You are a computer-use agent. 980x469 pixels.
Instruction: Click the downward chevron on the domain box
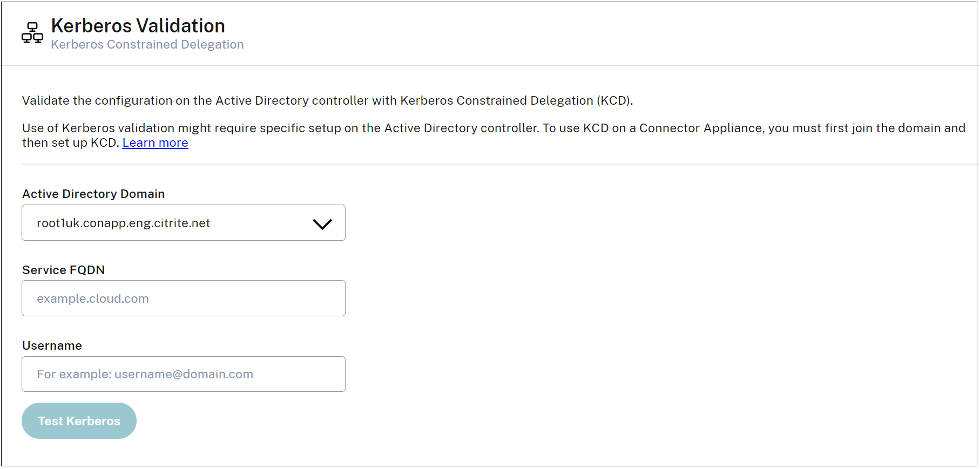click(322, 222)
